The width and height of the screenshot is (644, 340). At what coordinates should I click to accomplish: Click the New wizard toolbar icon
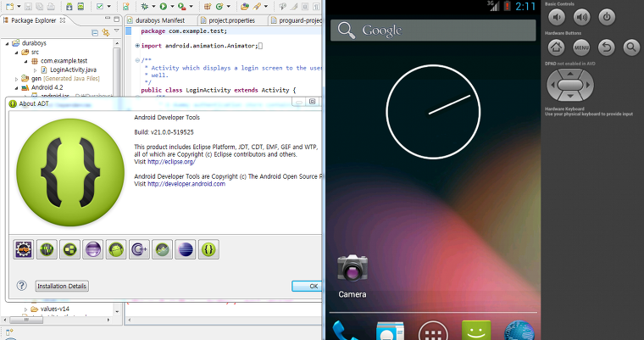click(x=10, y=6)
